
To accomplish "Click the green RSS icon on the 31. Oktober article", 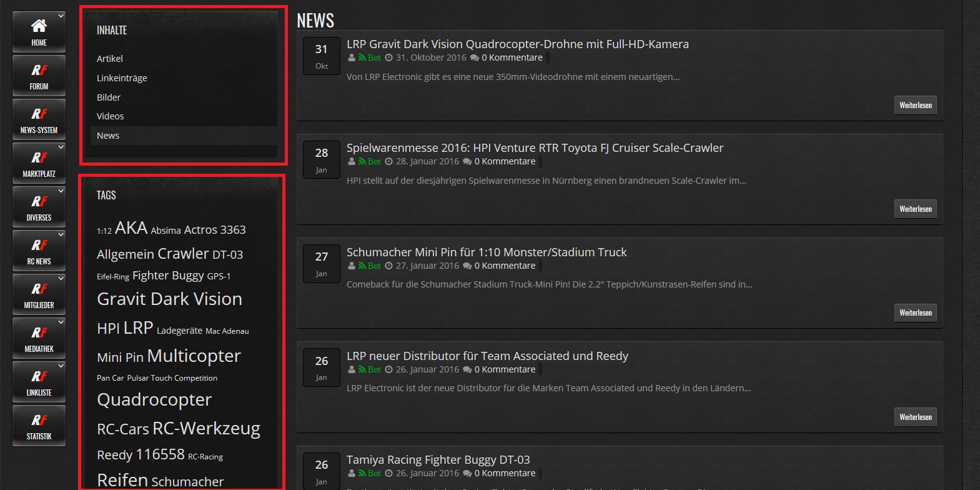I will coord(362,57).
